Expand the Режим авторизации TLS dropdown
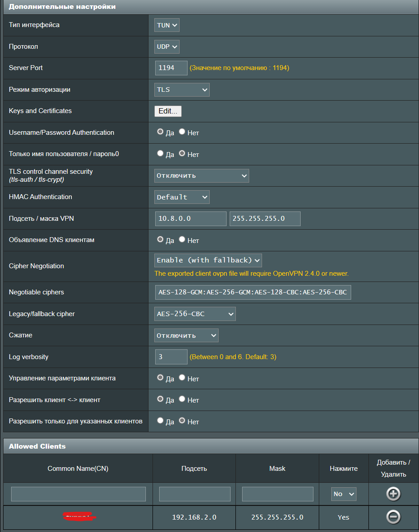Screen dimensions: 419x532 [182, 90]
